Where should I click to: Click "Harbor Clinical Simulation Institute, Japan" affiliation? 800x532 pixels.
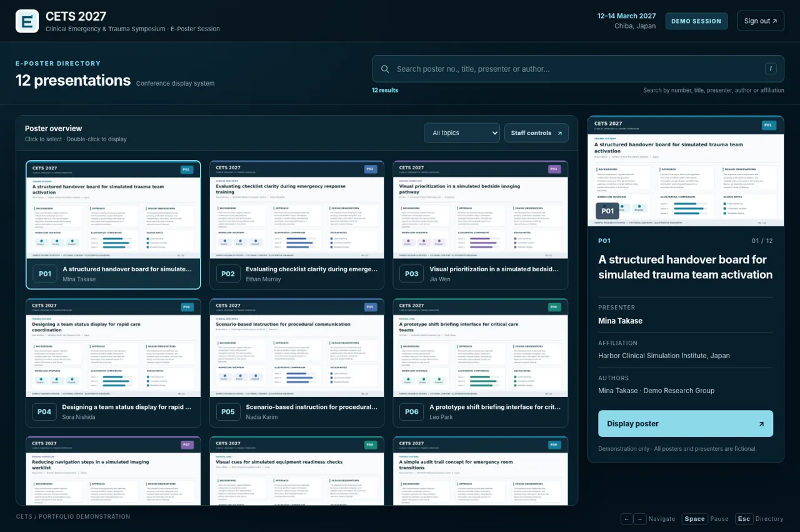664,356
